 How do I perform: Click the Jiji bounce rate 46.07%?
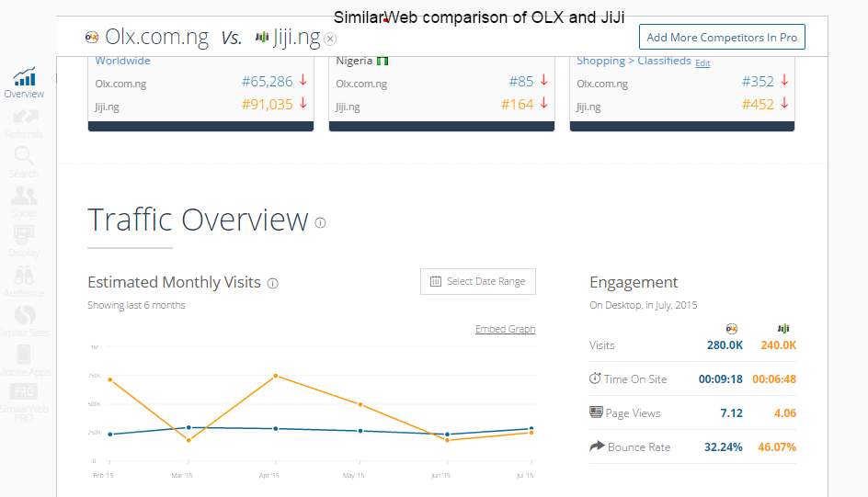point(777,446)
